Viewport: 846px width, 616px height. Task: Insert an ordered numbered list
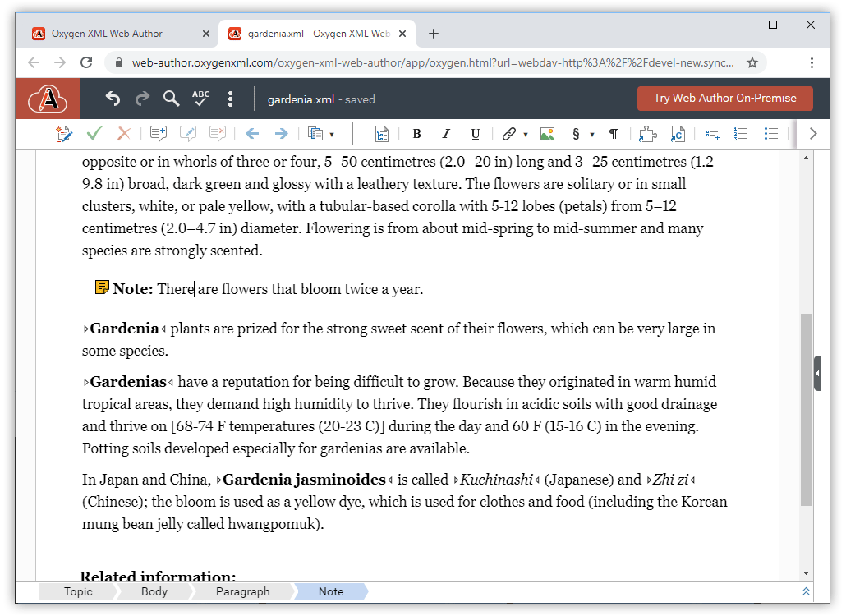741,134
